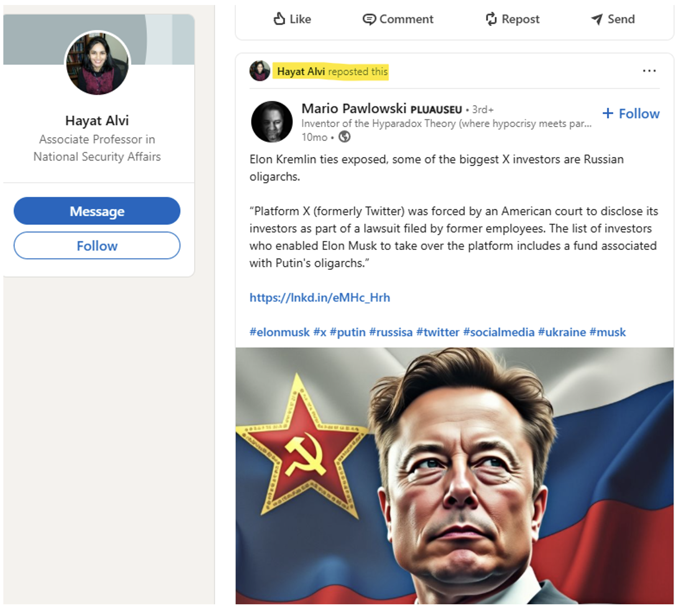Click the #ukraine hashtag

tap(562, 332)
